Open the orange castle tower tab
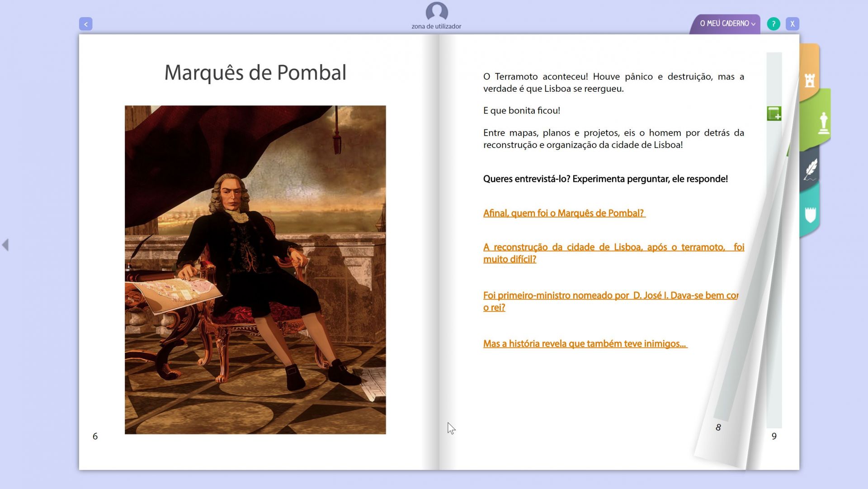The image size is (868, 489). click(810, 80)
